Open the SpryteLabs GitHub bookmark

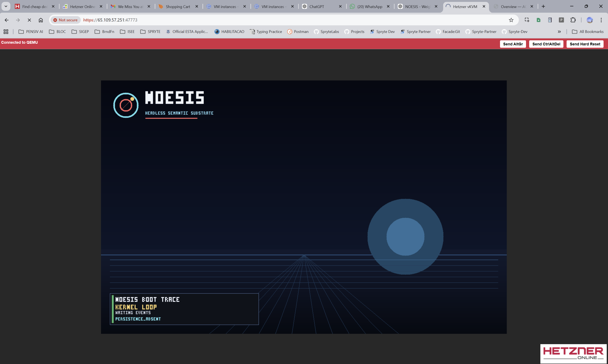click(327, 32)
